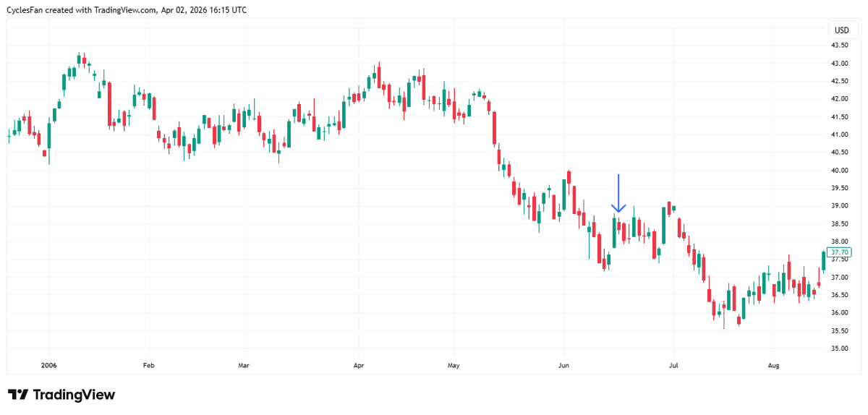The height and width of the screenshot is (415, 868).
Task: Click the CyclesFan attribution text at top
Action: pos(127,10)
